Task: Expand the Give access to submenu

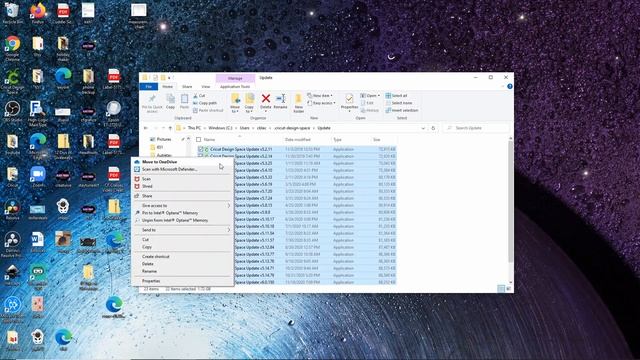Action: [x=182, y=206]
